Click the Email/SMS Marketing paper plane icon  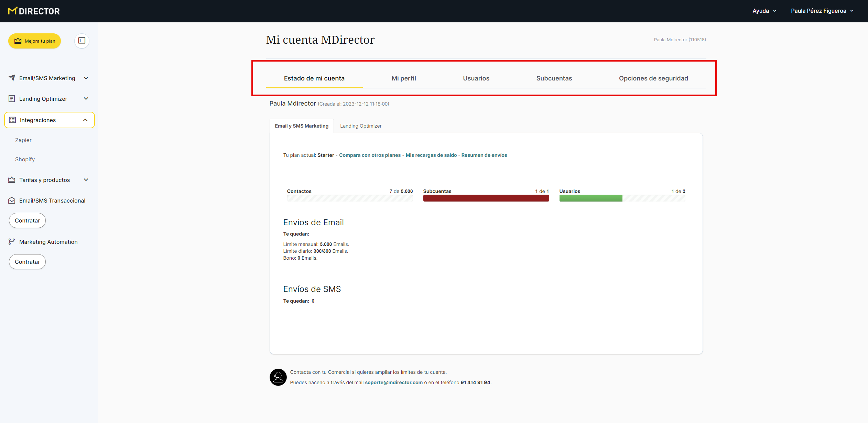(12, 78)
